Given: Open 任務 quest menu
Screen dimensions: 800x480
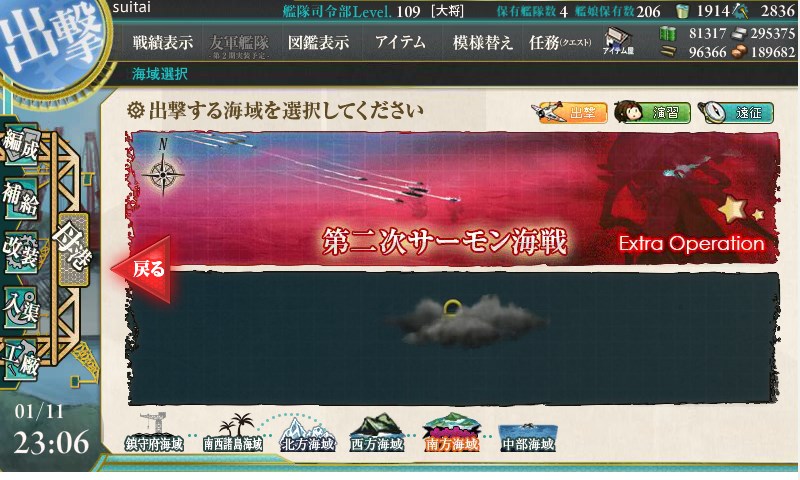Looking at the screenshot, I should 560,43.
